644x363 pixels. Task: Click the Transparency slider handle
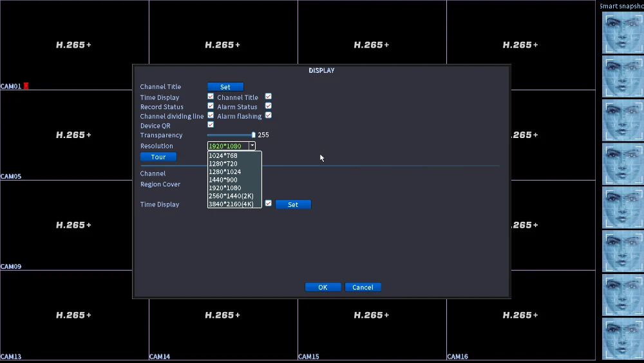(x=253, y=135)
